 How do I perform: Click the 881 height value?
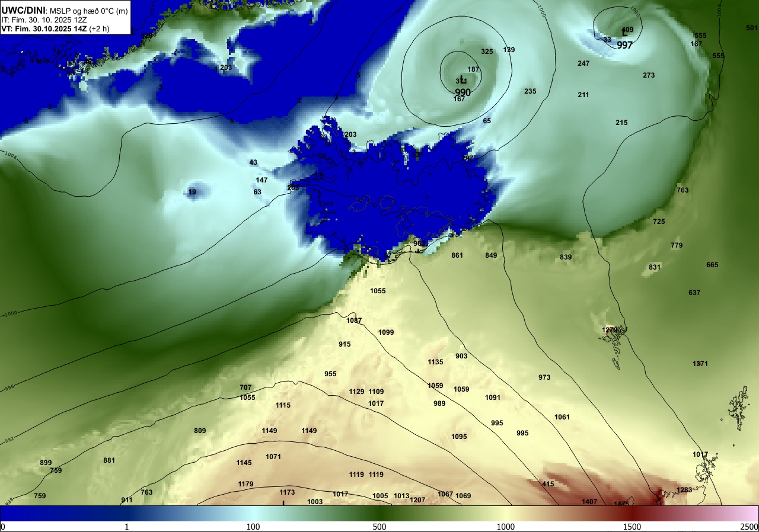coord(109,460)
